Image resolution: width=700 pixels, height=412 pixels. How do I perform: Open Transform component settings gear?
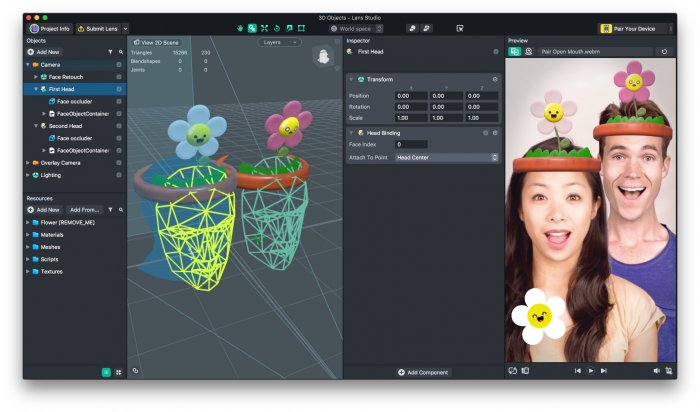coord(494,79)
